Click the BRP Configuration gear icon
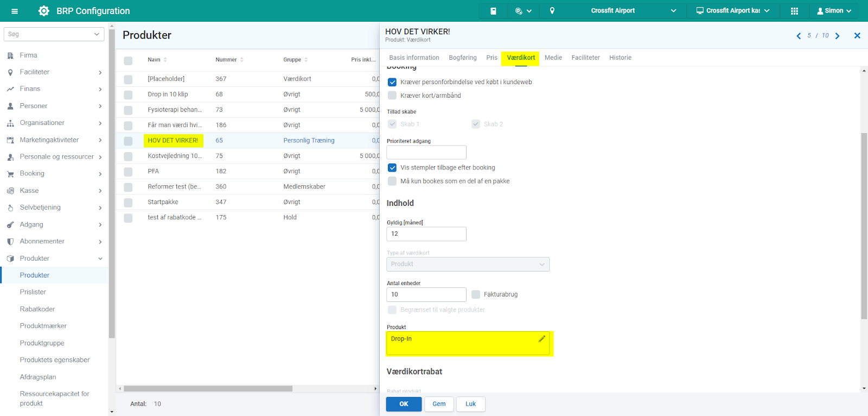Screen dimensions: 868x416 [44, 11]
